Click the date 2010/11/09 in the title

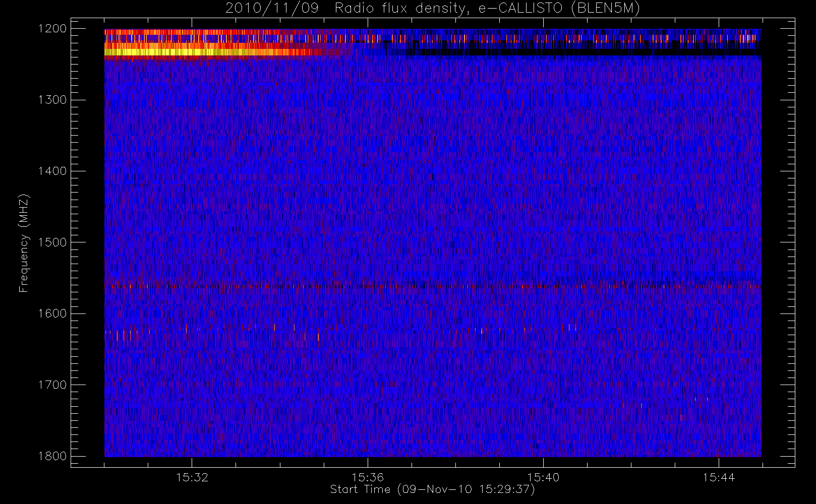(x=272, y=9)
